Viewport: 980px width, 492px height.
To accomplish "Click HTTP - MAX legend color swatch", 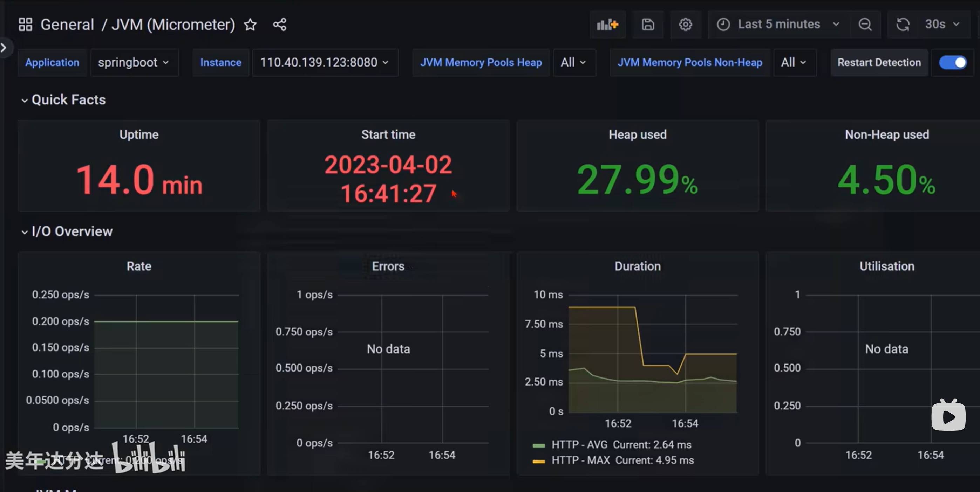I will (x=538, y=461).
